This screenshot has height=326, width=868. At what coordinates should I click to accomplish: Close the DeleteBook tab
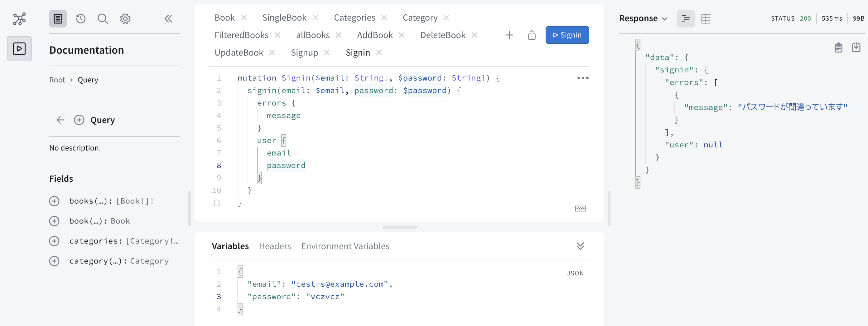coord(475,35)
